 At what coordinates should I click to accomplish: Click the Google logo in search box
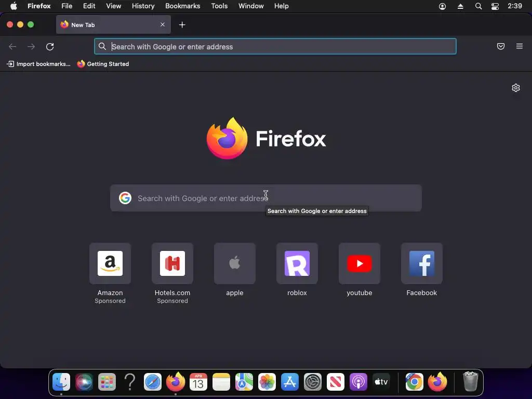(x=125, y=198)
